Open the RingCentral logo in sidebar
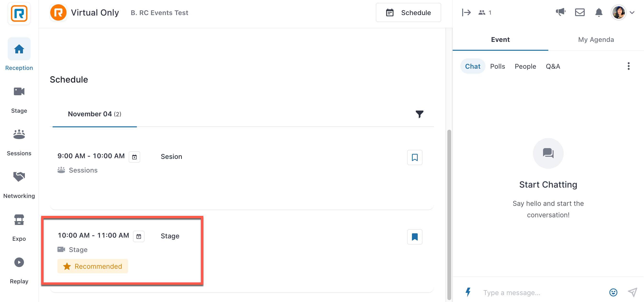Image resolution: width=644 pixels, height=302 pixels. click(19, 13)
